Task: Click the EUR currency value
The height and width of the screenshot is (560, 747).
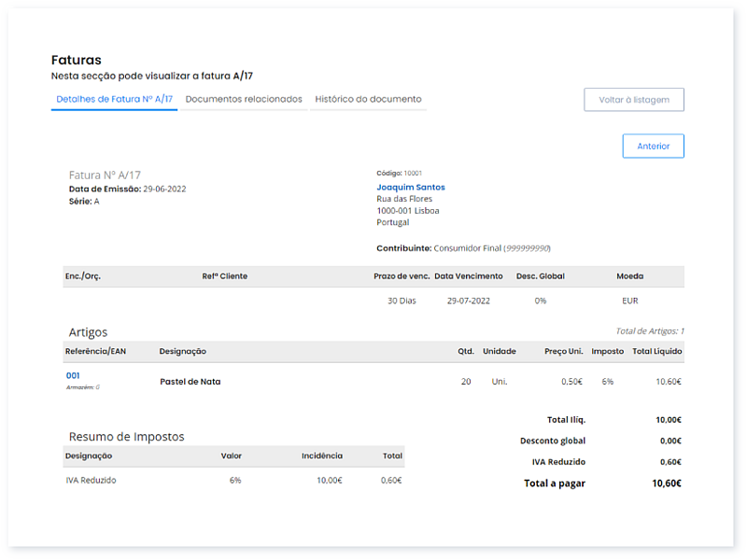Action: click(x=629, y=301)
